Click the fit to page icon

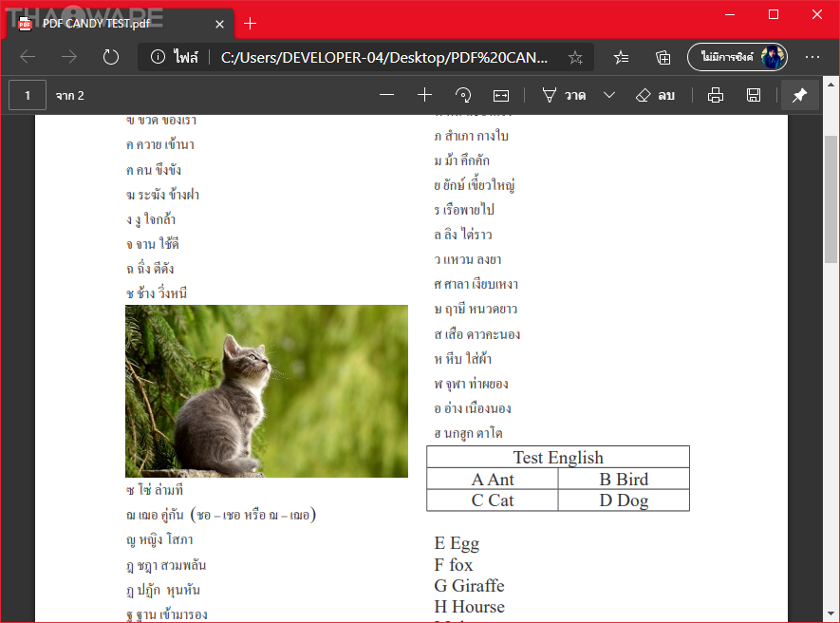coord(501,95)
